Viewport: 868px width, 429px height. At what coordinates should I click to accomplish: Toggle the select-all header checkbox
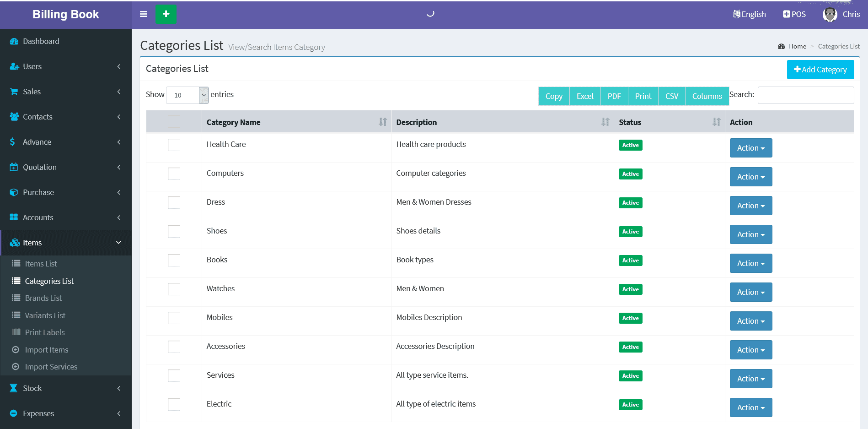[174, 122]
